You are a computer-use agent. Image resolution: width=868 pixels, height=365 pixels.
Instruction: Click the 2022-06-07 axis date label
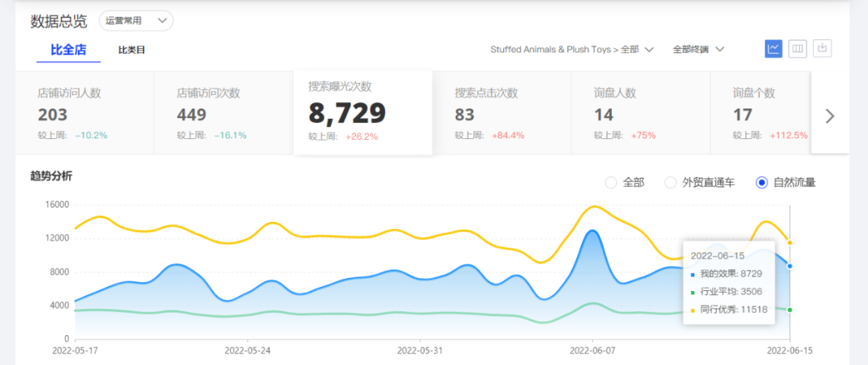click(x=593, y=350)
